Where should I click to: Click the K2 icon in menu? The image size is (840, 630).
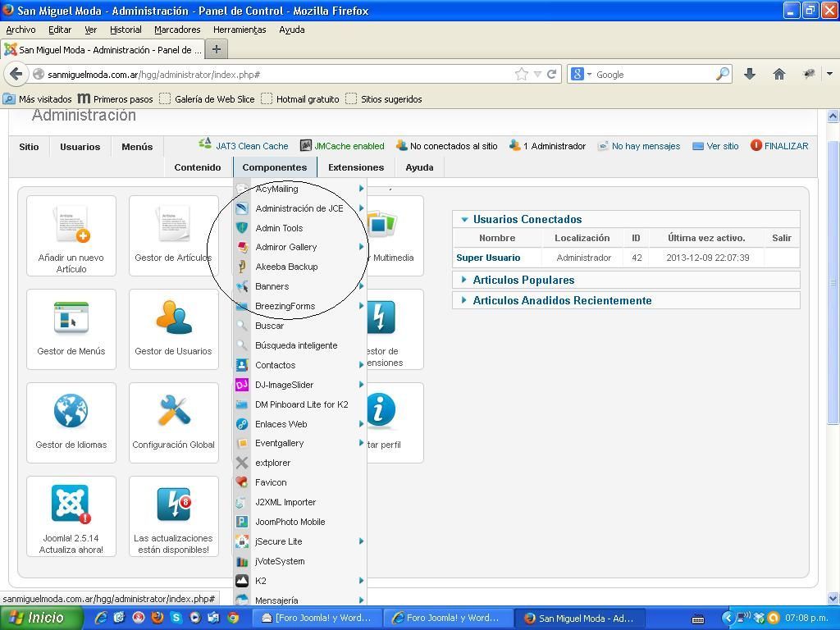click(x=242, y=581)
